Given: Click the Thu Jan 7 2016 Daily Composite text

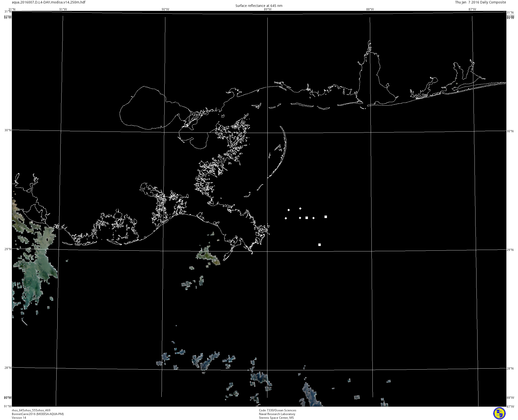Looking at the screenshot, I should (480, 2).
